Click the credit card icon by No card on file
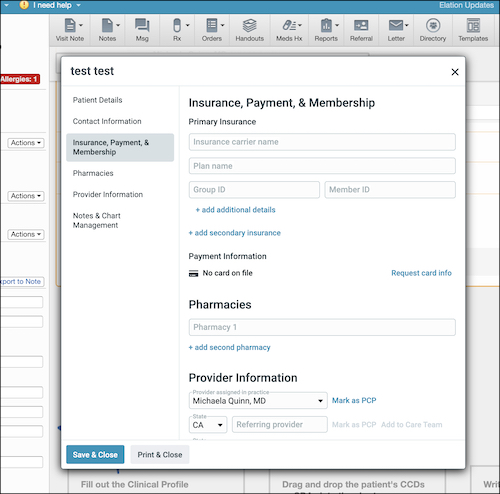500x494 pixels. (194, 273)
